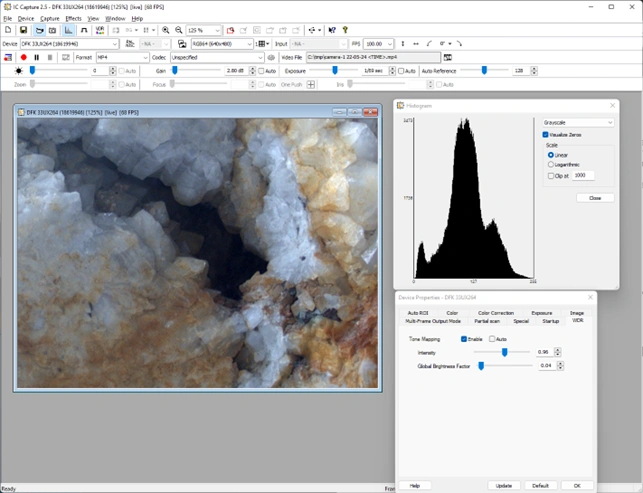Click the flip horizontal icon

coord(416,44)
